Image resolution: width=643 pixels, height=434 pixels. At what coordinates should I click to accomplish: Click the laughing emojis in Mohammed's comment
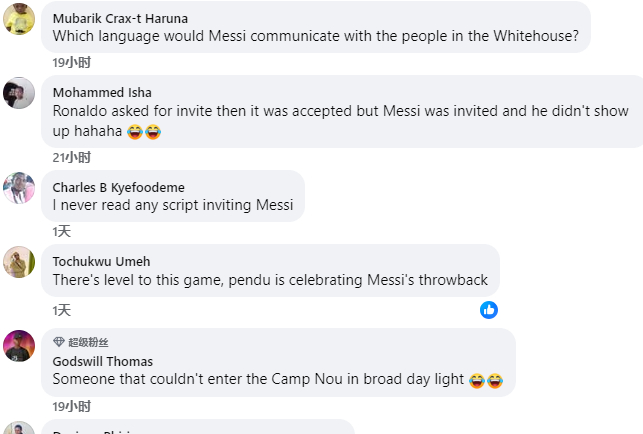tap(144, 131)
